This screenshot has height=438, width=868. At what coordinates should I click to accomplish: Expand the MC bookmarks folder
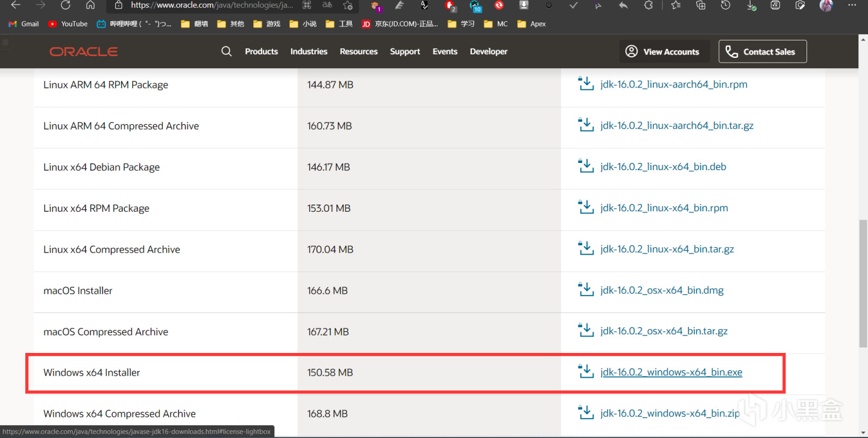[495, 24]
